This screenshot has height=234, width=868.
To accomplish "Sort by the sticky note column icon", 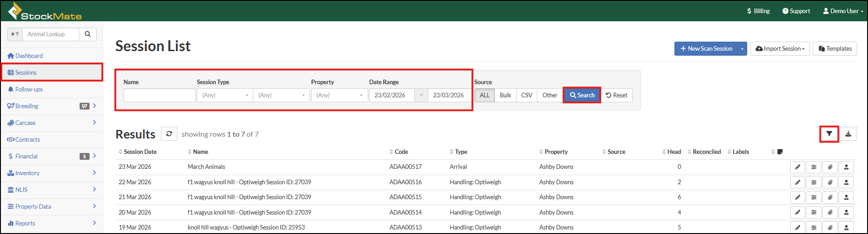I will pyautogui.click(x=779, y=152).
